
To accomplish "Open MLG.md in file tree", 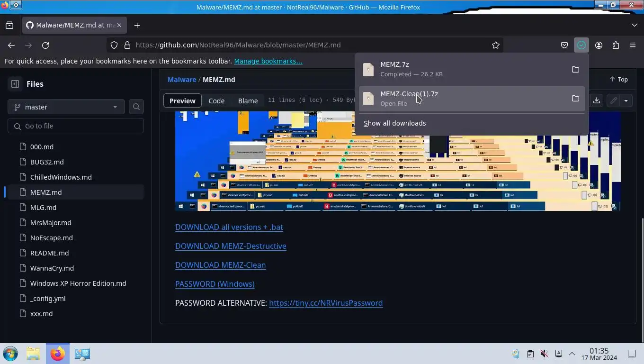I will point(43,208).
